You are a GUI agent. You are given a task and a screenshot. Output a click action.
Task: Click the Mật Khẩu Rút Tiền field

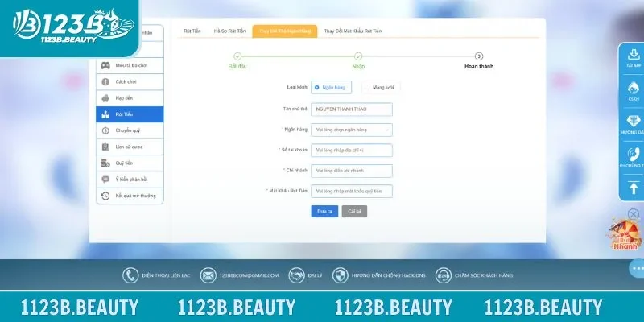(x=352, y=191)
